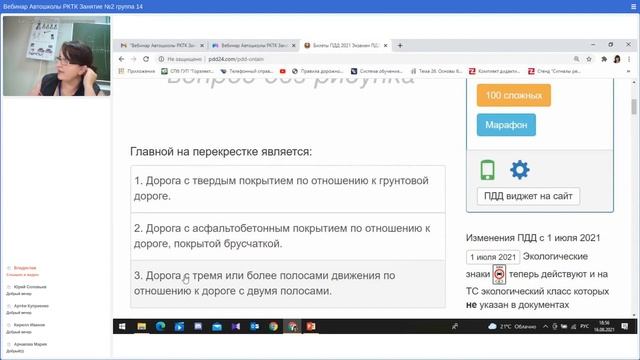Open the webinar hamburger menu icon
This screenshot has width=640, height=360.
pyautogui.click(x=633, y=7)
